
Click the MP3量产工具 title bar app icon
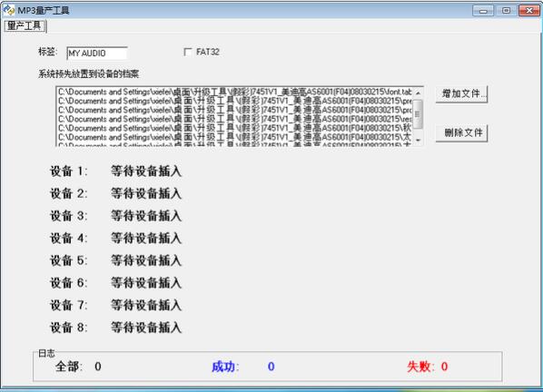(9, 10)
